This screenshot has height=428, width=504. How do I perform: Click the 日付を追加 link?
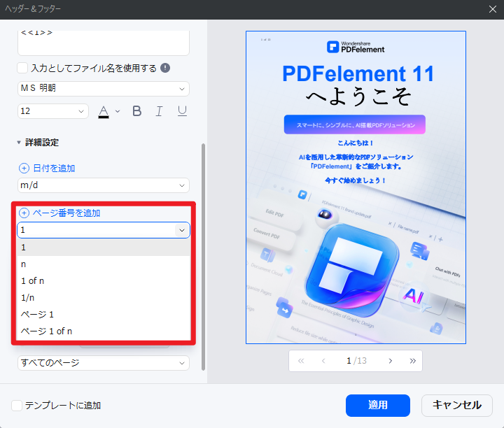54,169
